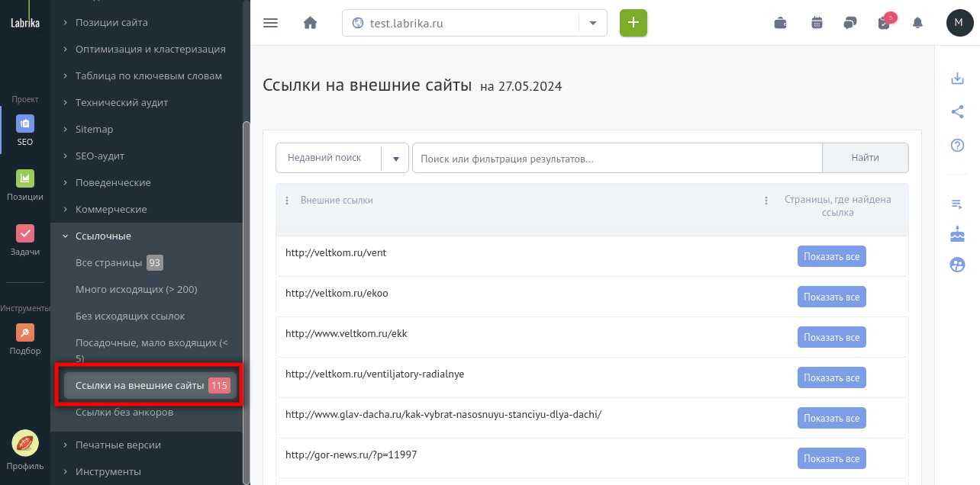Open tasks icon with red badge
The image size is (980, 485).
885,21
